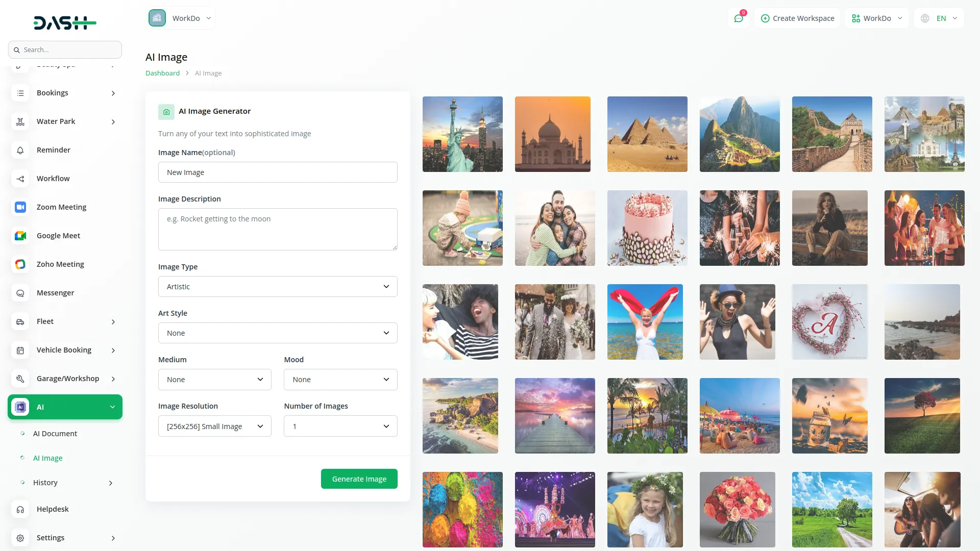Image resolution: width=980 pixels, height=551 pixels.
Task: Click the Messenger sidebar icon
Action: click(x=20, y=293)
